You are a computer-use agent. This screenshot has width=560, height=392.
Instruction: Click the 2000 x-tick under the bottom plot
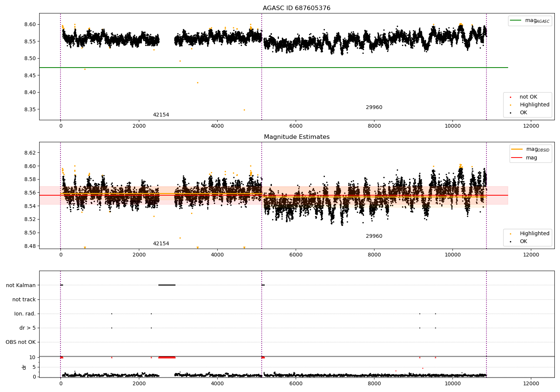tap(139, 383)
